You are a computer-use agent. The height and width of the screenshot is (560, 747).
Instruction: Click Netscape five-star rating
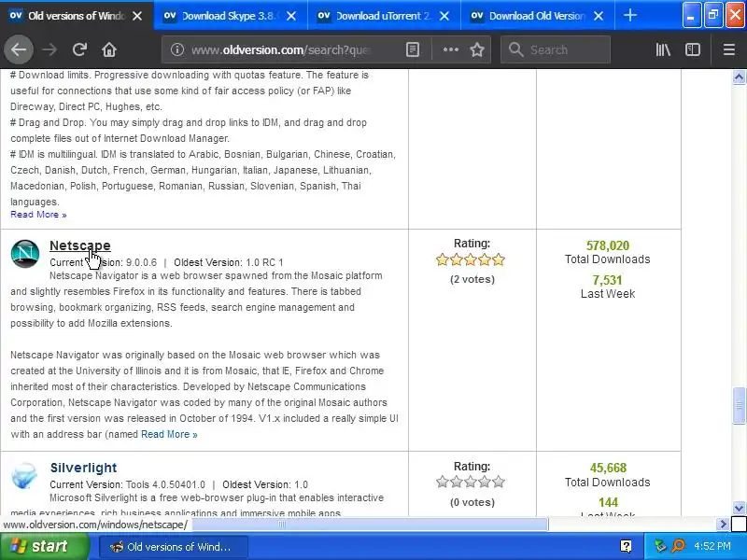click(471, 260)
